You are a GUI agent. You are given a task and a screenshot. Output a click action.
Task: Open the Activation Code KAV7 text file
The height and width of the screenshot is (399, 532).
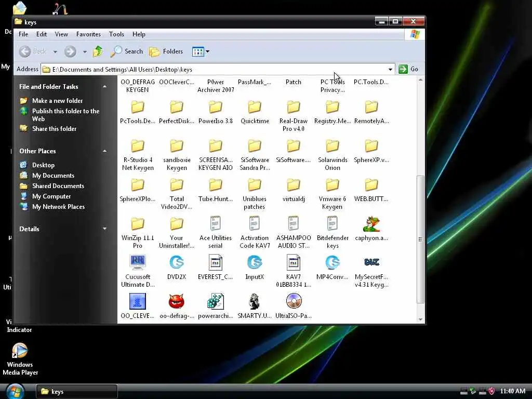pos(255,233)
